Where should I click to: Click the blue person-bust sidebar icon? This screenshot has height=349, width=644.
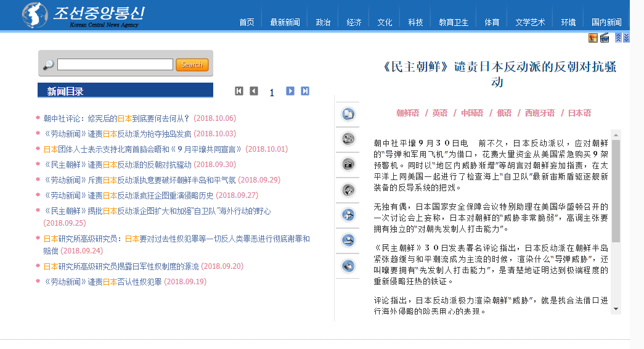coord(348,240)
